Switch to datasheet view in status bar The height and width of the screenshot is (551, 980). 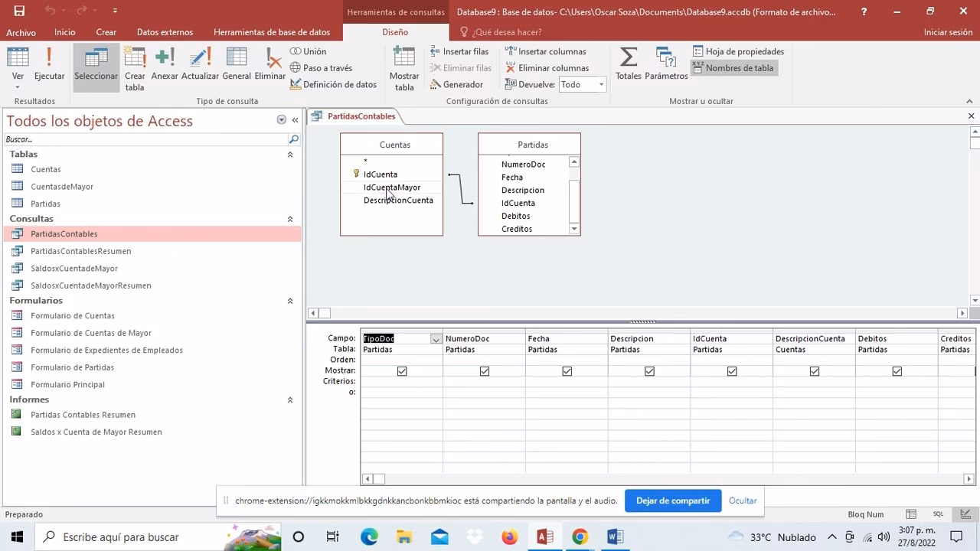coord(911,514)
